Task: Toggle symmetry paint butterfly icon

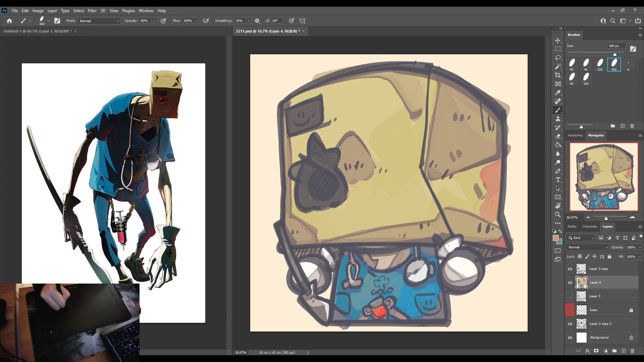Action: [302, 21]
